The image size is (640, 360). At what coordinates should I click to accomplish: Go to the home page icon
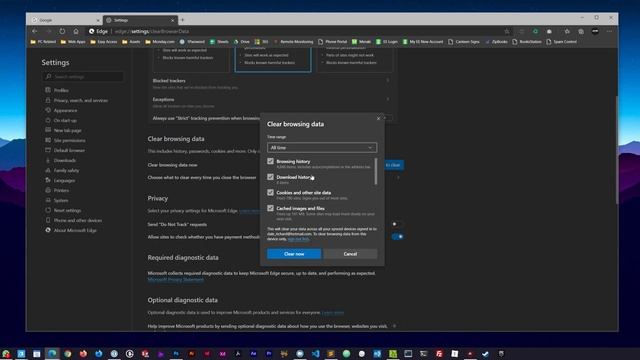(x=76, y=31)
